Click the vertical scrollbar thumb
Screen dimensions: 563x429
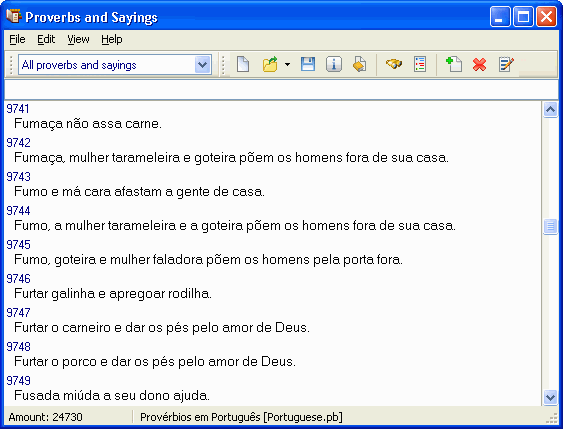coord(550,227)
